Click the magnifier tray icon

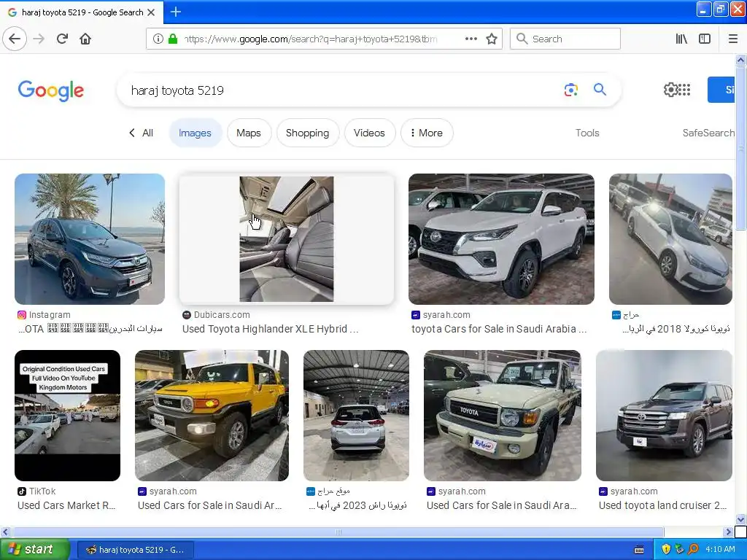693,550
